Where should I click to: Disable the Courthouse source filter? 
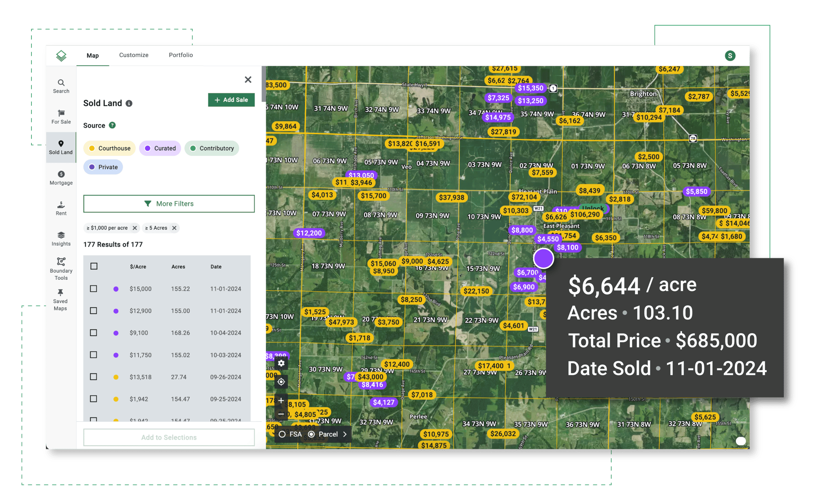point(109,148)
